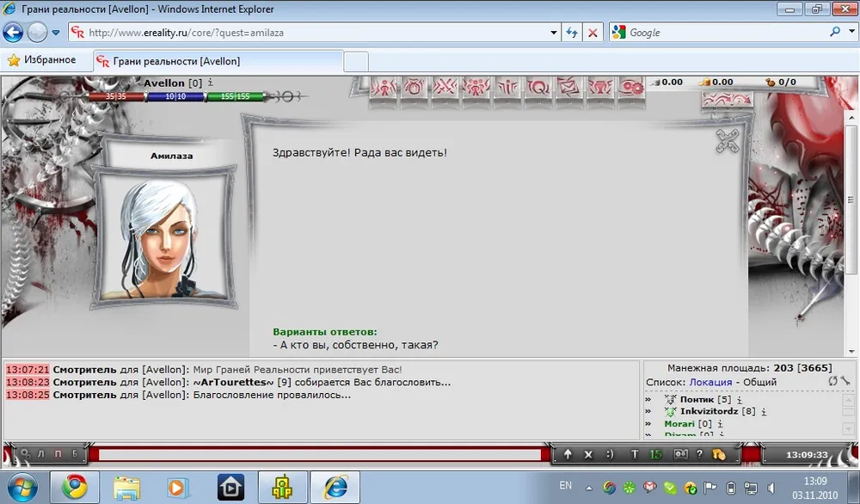The width and height of the screenshot is (860, 504).
Task: Toggle the Б chat filter button
Action: click(75, 454)
